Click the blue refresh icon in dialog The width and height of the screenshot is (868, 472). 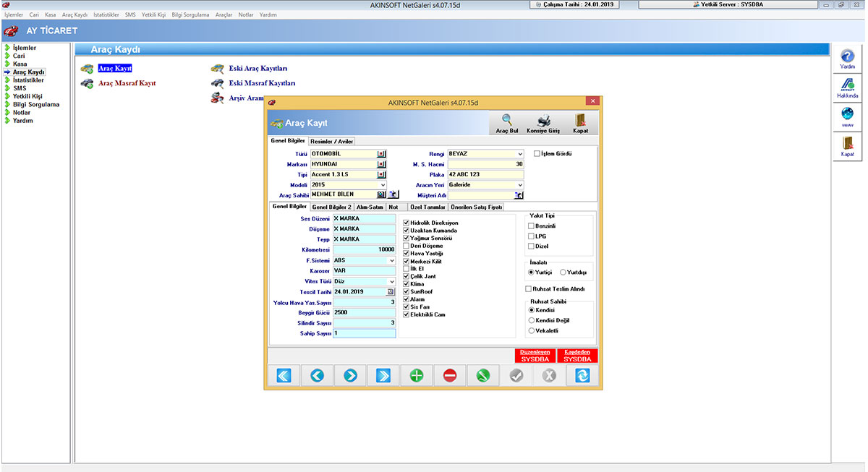[x=582, y=375]
